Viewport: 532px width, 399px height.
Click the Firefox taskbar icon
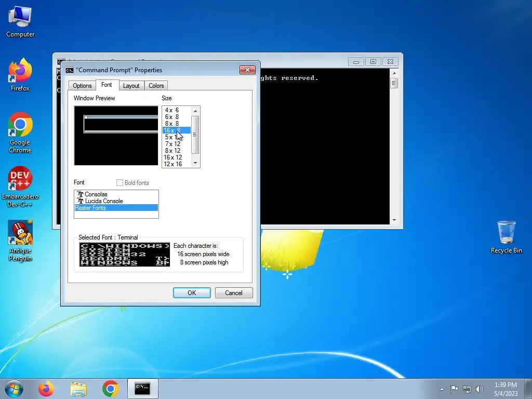[x=46, y=389]
